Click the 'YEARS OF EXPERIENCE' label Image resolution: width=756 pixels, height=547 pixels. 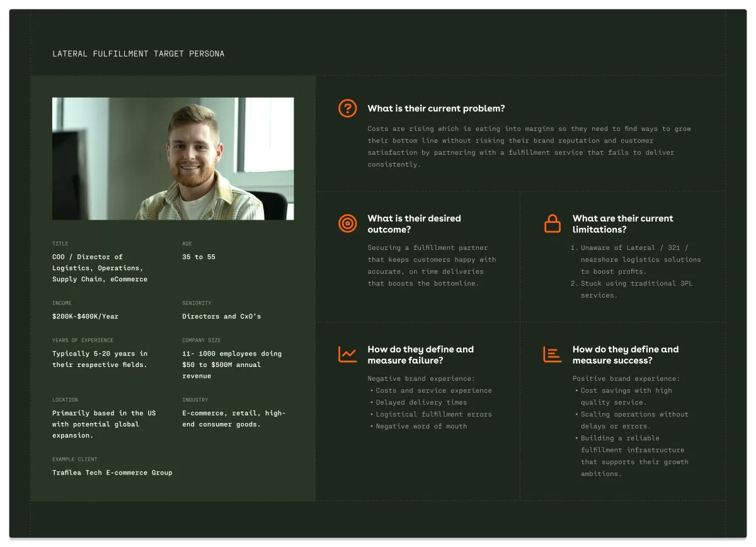[83, 340]
